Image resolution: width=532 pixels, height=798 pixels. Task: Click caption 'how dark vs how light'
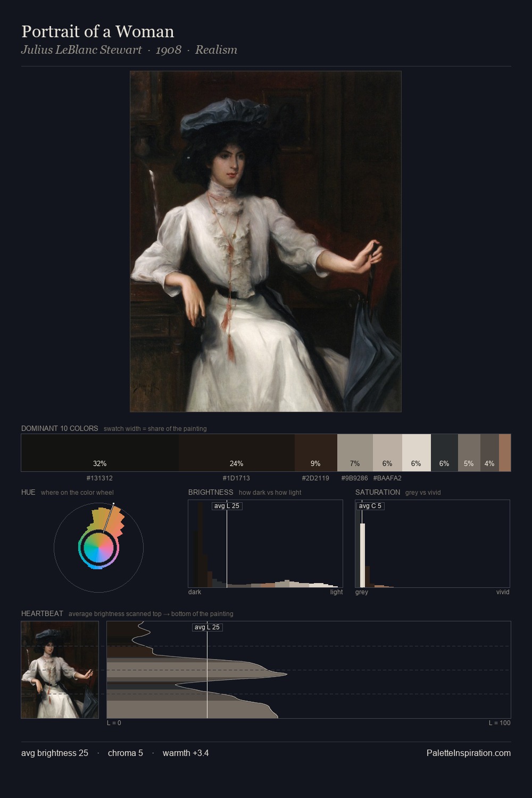pos(270,493)
